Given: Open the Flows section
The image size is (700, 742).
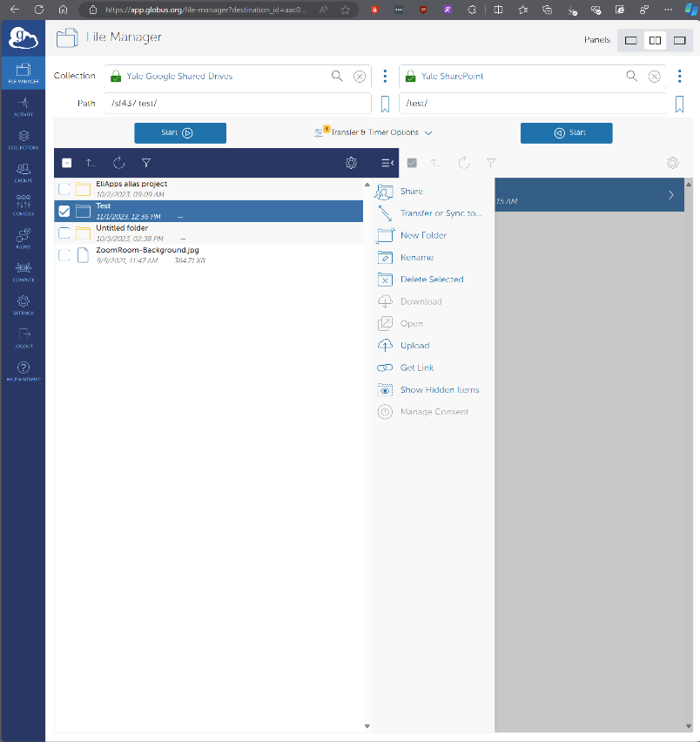Looking at the screenshot, I should tap(23, 237).
